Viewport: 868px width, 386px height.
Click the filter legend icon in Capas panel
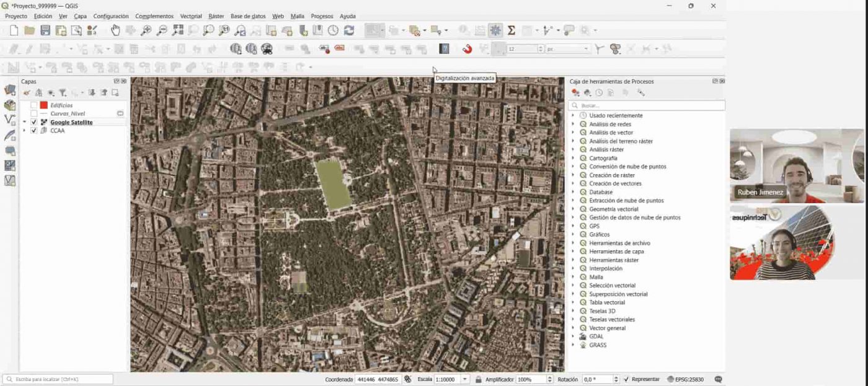point(63,93)
